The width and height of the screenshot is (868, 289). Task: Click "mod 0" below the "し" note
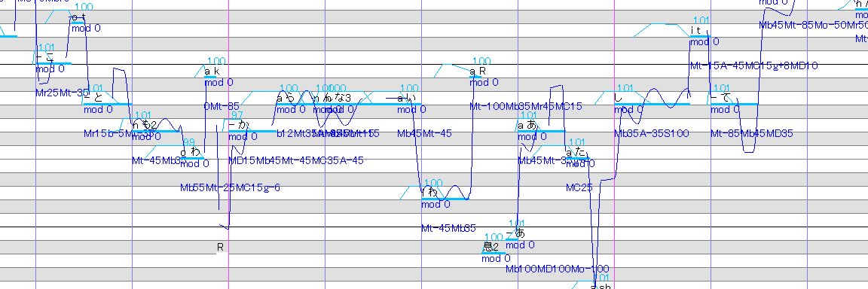[x=628, y=109]
